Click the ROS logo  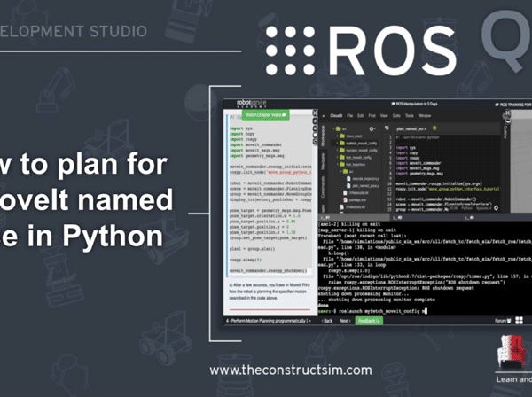pos(361,51)
